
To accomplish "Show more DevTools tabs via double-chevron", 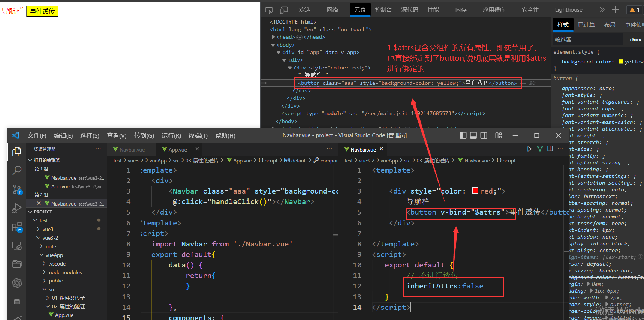I will [602, 10].
